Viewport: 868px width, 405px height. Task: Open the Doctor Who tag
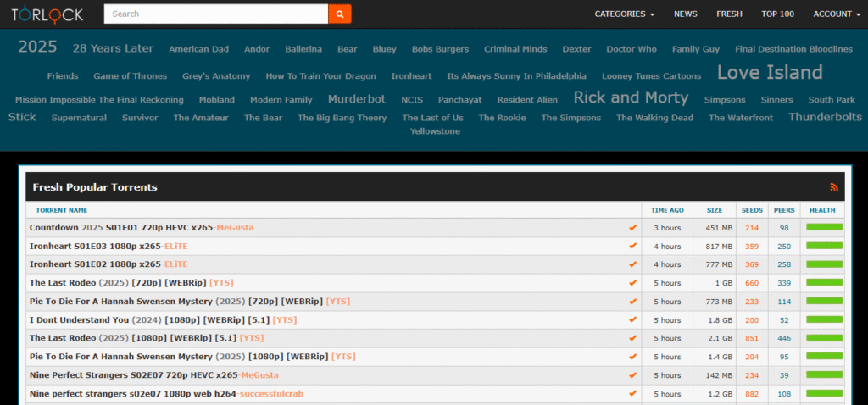pyautogui.click(x=632, y=49)
